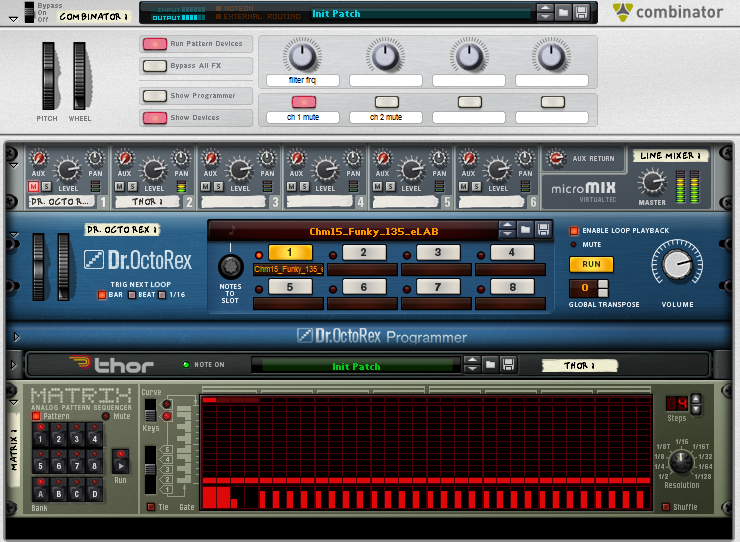The height and width of the screenshot is (542, 740).
Task: Open Combinator patch browser folder icon
Action: (563, 12)
